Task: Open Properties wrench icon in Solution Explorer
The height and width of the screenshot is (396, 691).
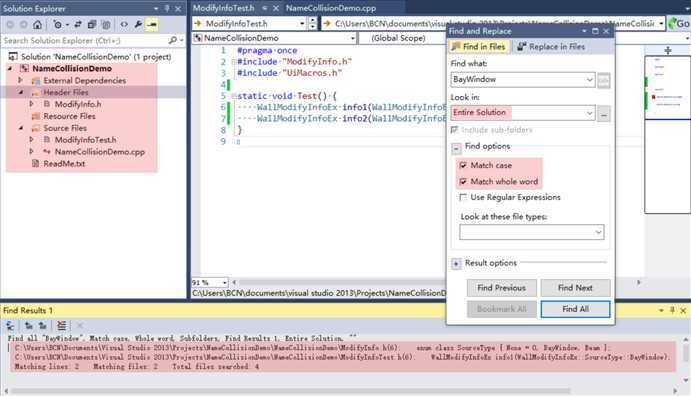Action: coord(138,25)
